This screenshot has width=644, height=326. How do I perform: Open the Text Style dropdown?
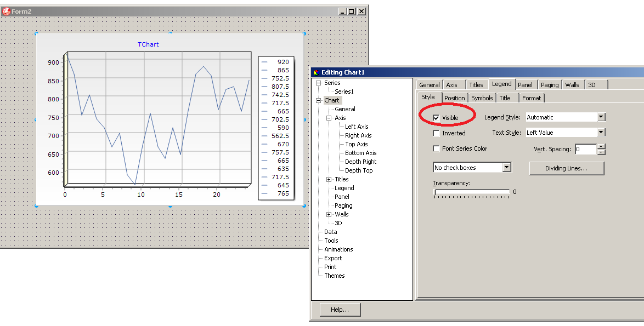(x=601, y=133)
